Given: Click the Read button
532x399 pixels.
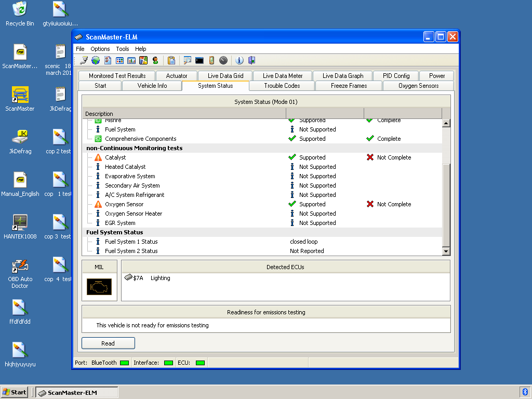Looking at the screenshot, I should tap(108, 343).
